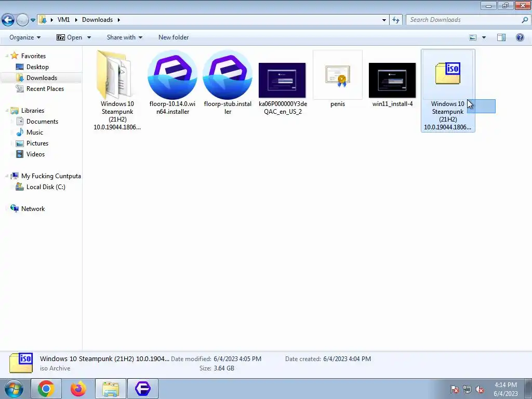Viewport: 532px width, 399px height.
Task: Click the Show desktop button
Action: (528, 389)
